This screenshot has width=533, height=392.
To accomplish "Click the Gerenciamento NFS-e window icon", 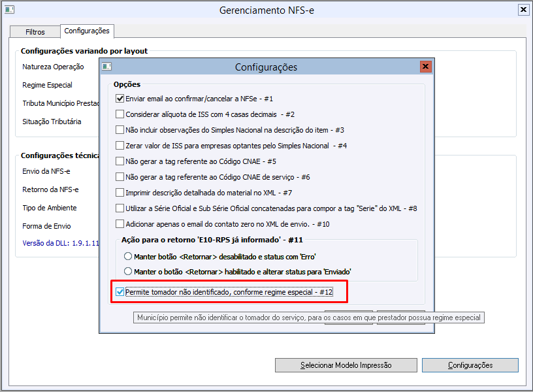I will coord(9,10).
